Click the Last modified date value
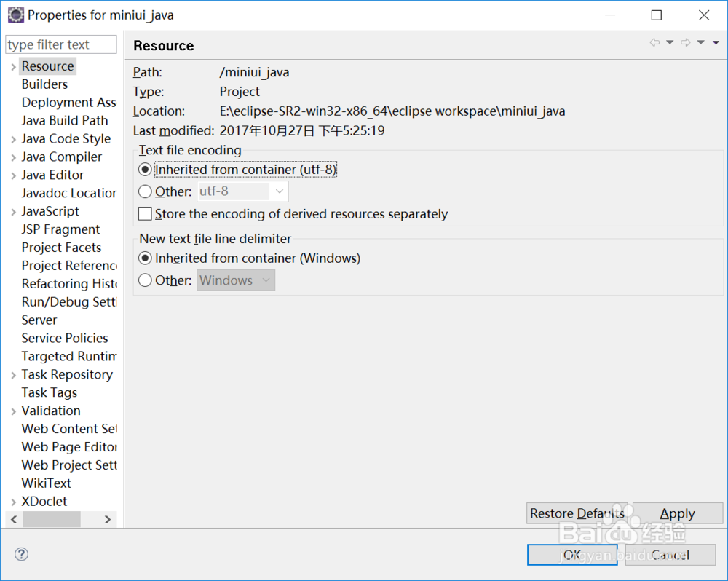The height and width of the screenshot is (581, 728). pos(302,130)
